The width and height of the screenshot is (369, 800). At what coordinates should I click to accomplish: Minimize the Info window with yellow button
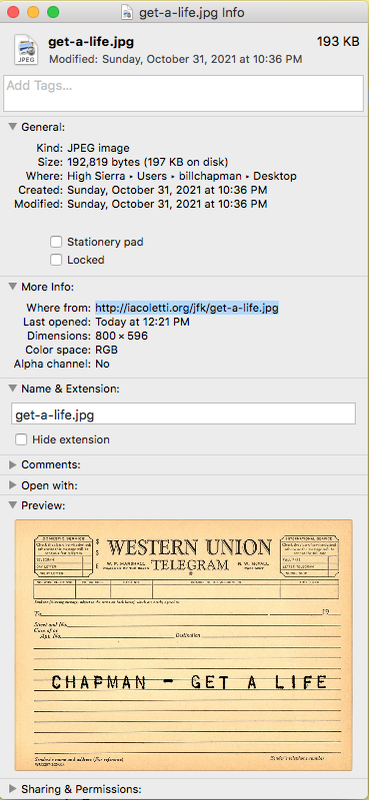point(33,12)
